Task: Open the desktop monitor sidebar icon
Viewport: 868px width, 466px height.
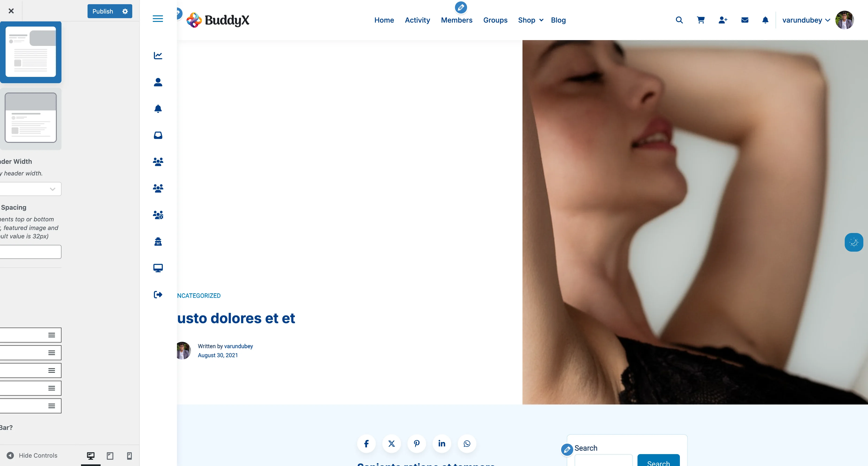Action: (158, 268)
